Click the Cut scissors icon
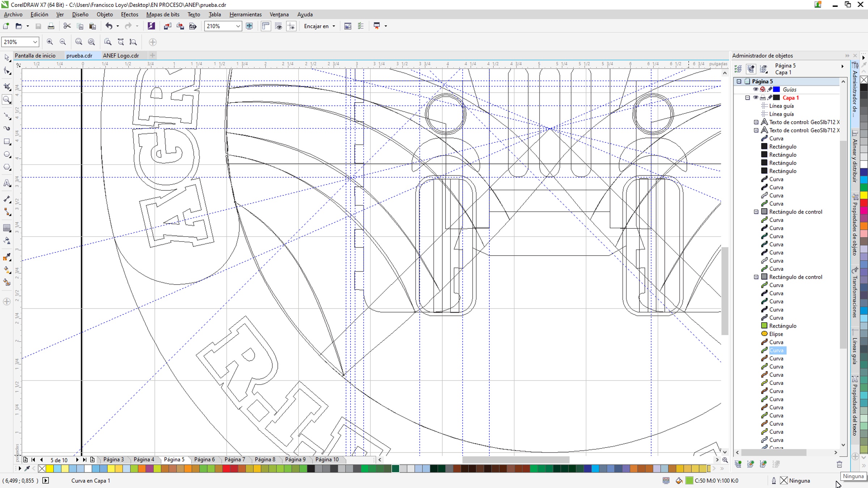Viewport: 868px width, 488px height. [67, 26]
